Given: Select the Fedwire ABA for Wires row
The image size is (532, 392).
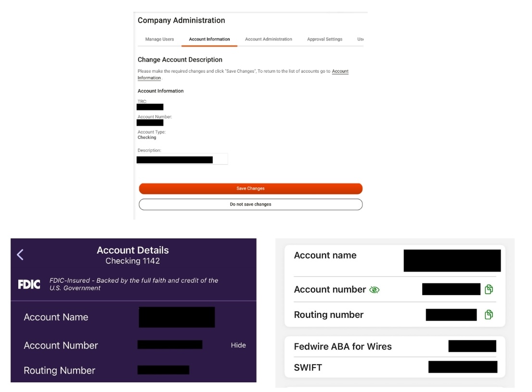Looking at the screenshot, I should [x=395, y=347].
